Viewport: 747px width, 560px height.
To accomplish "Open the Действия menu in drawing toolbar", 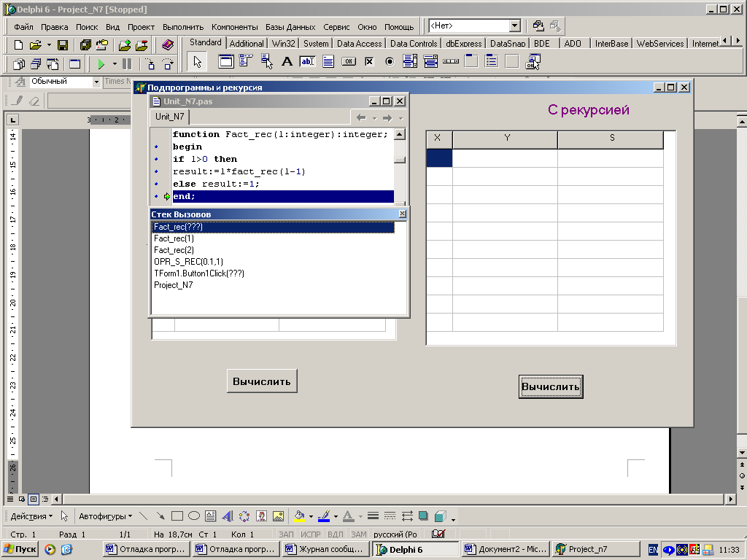I will 31,516.
